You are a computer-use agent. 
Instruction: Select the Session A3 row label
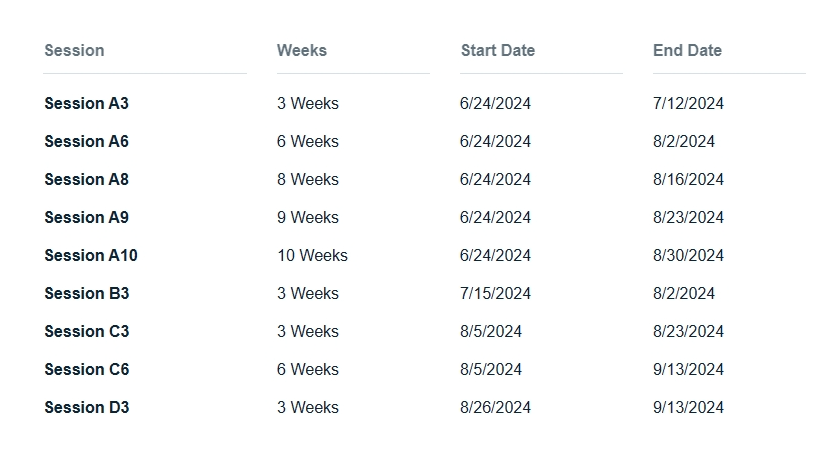coord(87,103)
